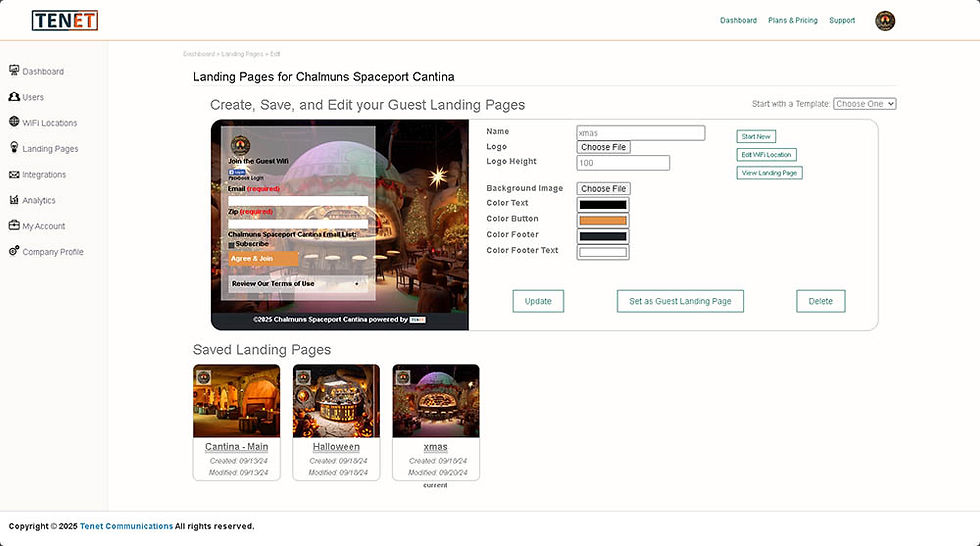Image resolution: width=980 pixels, height=546 pixels.
Task: Click Dashboard link in top navigation
Action: [738, 21]
